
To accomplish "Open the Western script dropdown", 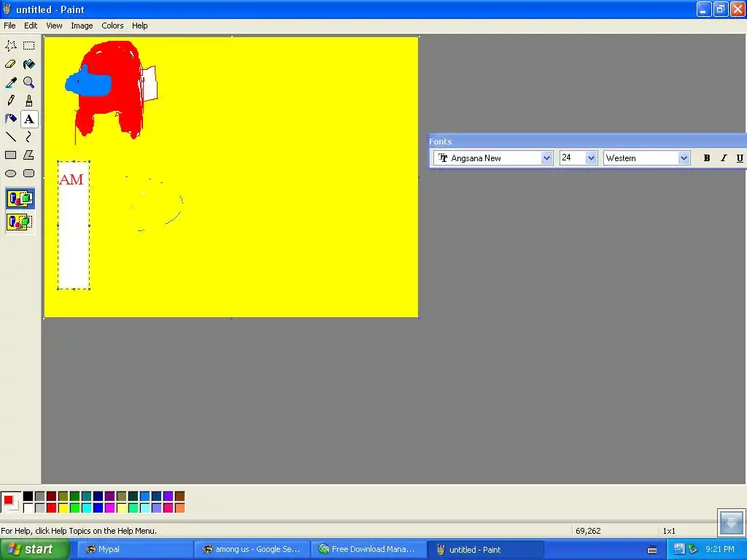I will coord(684,158).
